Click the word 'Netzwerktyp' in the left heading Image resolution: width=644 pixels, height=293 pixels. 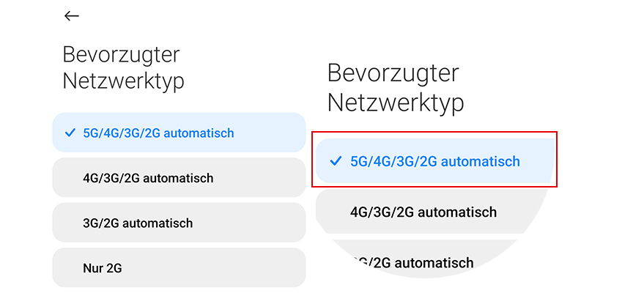coord(123,81)
